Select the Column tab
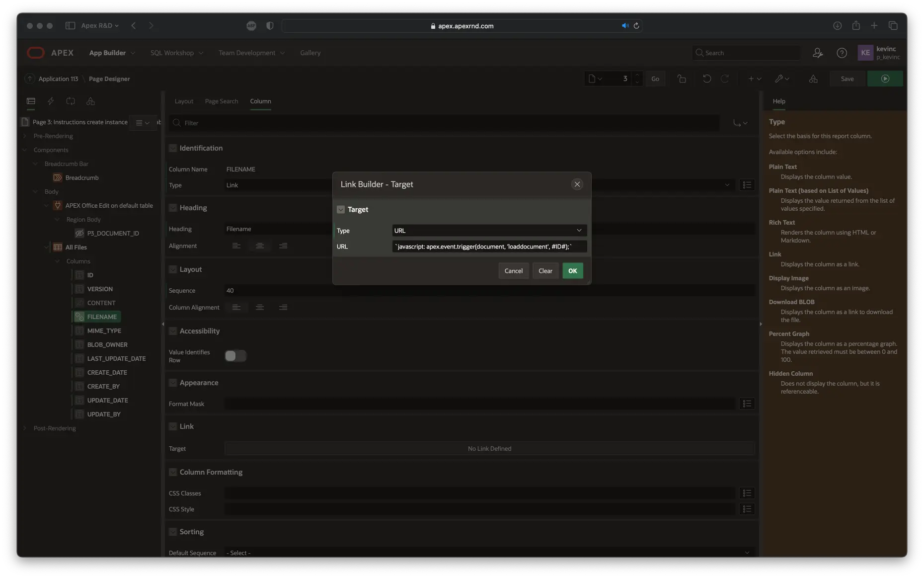The height and width of the screenshot is (578, 924). [x=260, y=101]
